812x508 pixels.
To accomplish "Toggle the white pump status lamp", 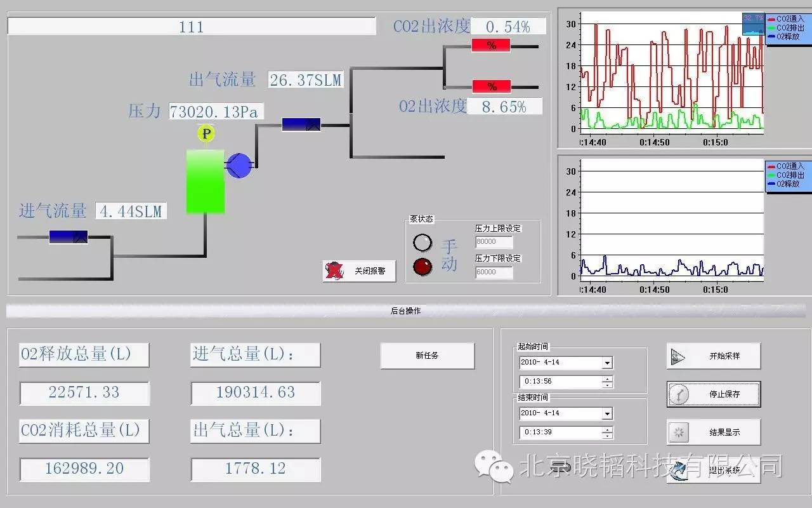I will point(422,243).
